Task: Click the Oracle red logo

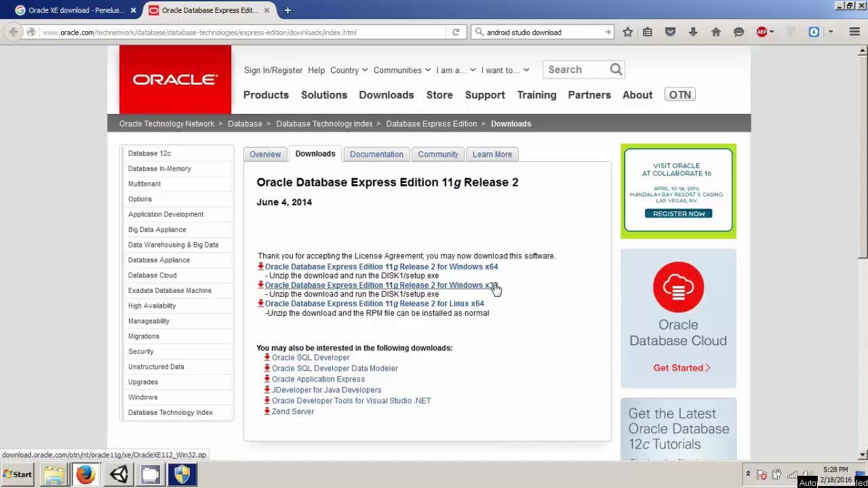Action: tap(175, 79)
